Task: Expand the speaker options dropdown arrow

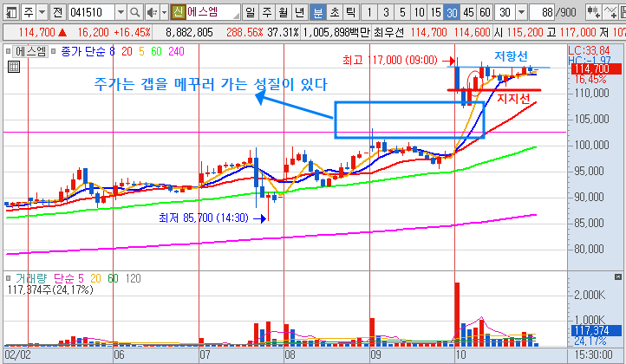Action: [x=164, y=12]
